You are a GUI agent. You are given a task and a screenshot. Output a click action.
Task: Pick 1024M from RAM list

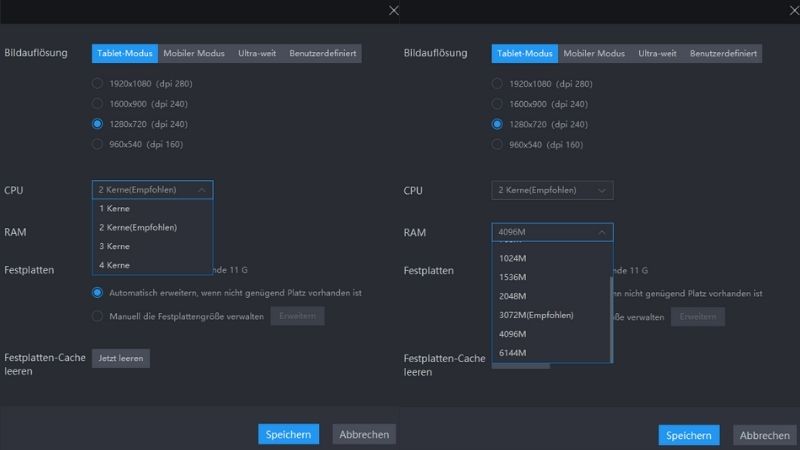pos(551,258)
